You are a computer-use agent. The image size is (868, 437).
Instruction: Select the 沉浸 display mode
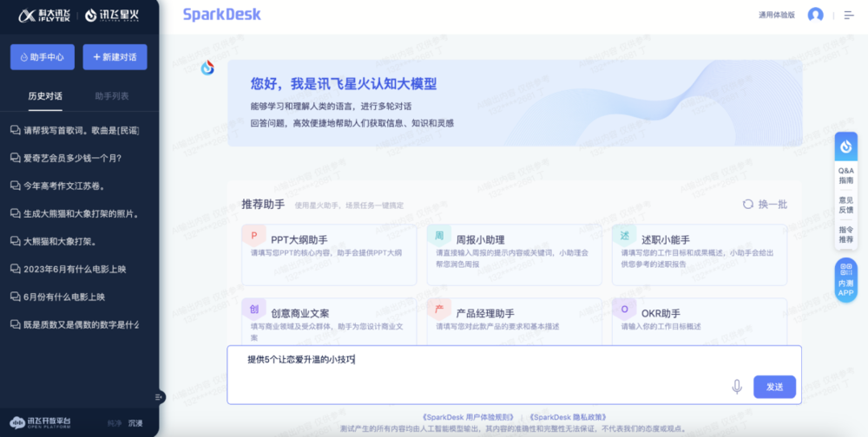pos(135,423)
